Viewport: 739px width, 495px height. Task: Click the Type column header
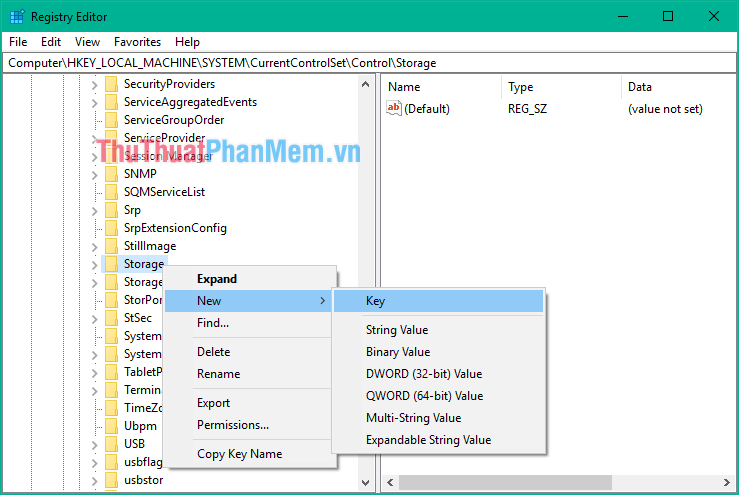tap(561, 87)
